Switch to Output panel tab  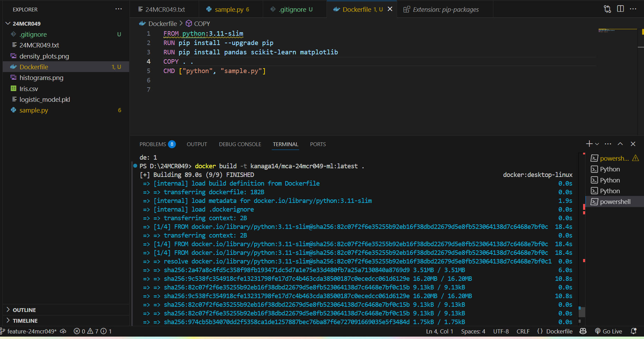[197, 144]
